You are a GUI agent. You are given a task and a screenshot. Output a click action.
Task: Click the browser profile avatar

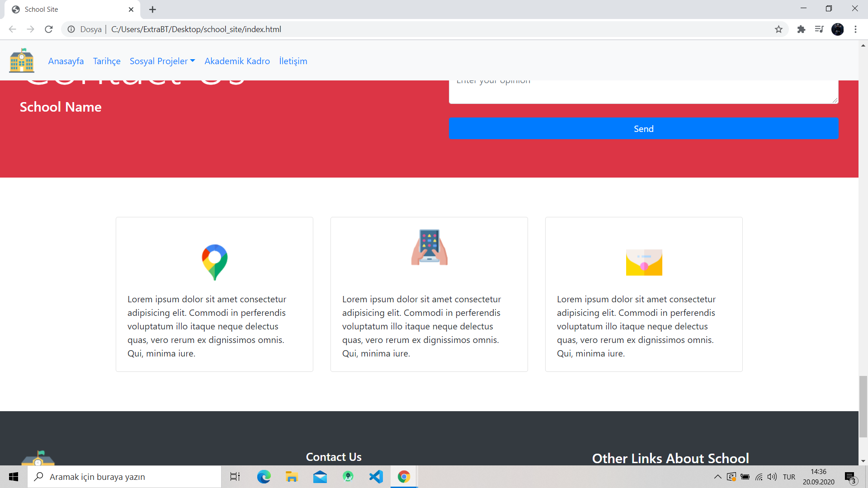click(x=838, y=29)
